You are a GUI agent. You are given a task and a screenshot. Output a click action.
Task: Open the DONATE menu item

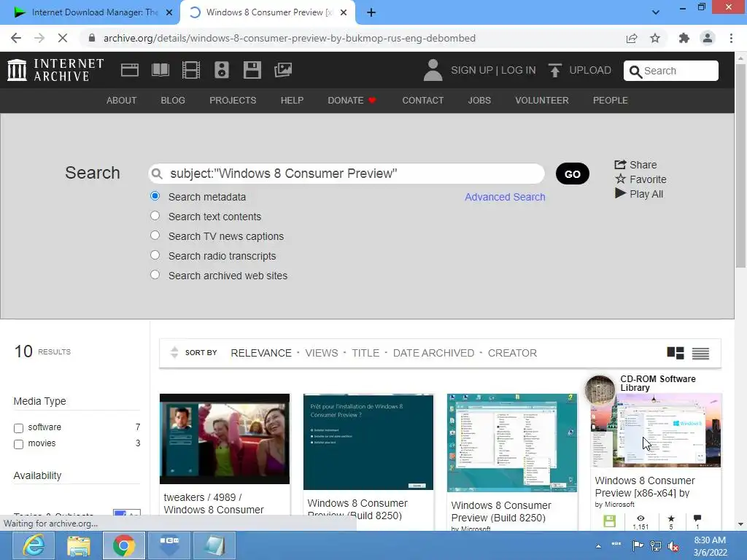click(x=352, y=101)
